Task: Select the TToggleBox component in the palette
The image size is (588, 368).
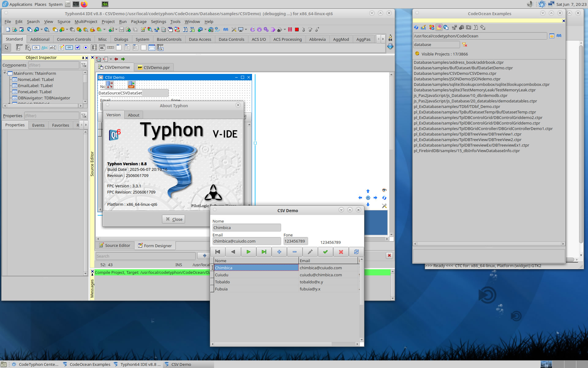Action: pyautogui.click(x=69, y=48)
